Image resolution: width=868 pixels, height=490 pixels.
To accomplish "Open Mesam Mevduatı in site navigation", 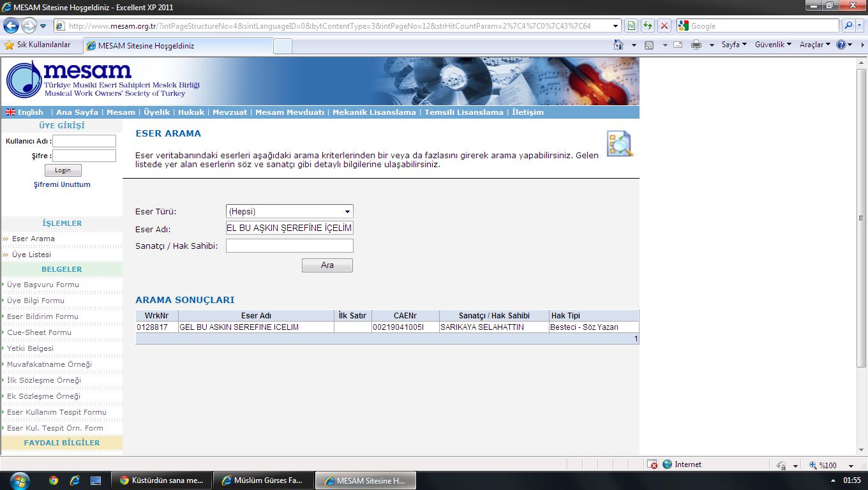I will point(290,112).
